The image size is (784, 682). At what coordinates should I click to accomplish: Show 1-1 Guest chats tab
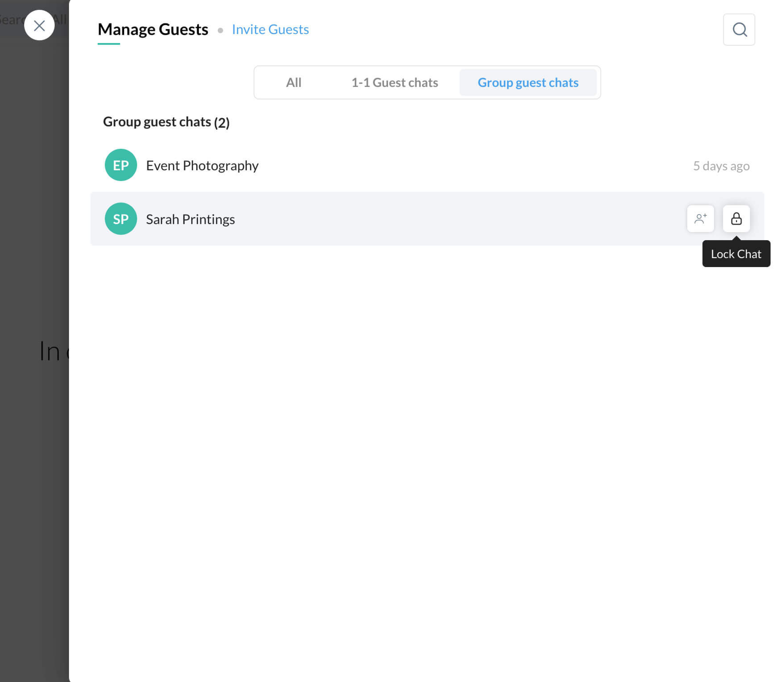pyautogui.click(x=394, y=83)
